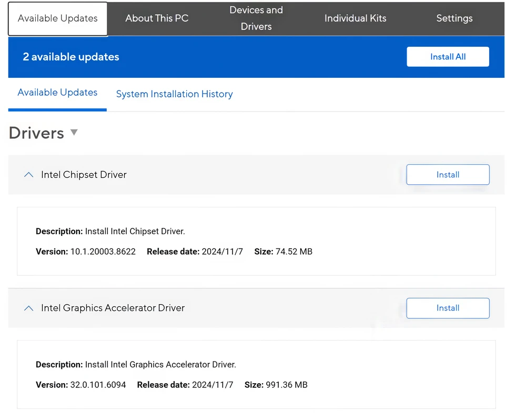526x420 pixels.
Task: Install the Intel Graphics Accelerator Driver
Action: pos(448,308)
